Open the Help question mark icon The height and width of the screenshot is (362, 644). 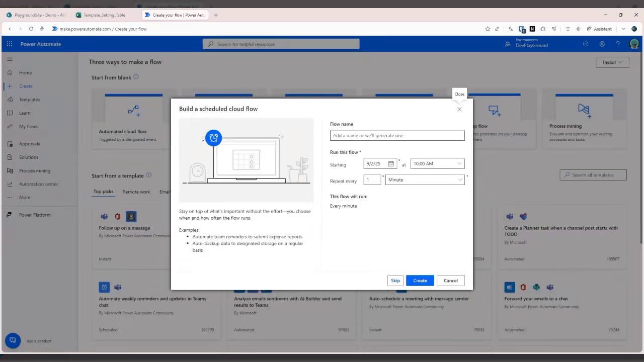pyautogui.click(x=618, y=44)
